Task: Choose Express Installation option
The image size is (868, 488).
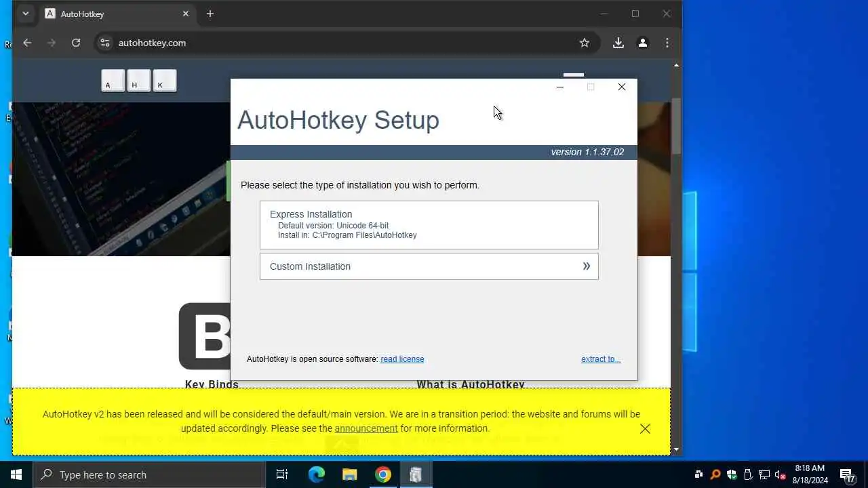Action: tap(429, 225)
